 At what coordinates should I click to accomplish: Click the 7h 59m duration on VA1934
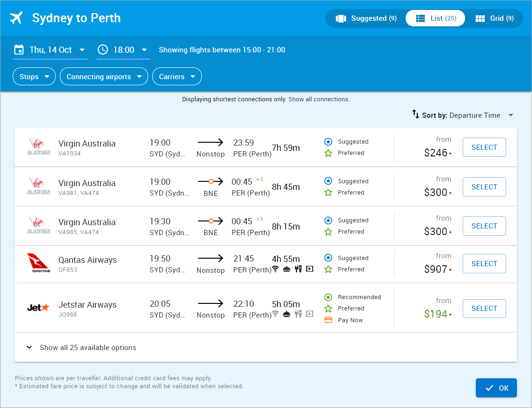point(286,148)
